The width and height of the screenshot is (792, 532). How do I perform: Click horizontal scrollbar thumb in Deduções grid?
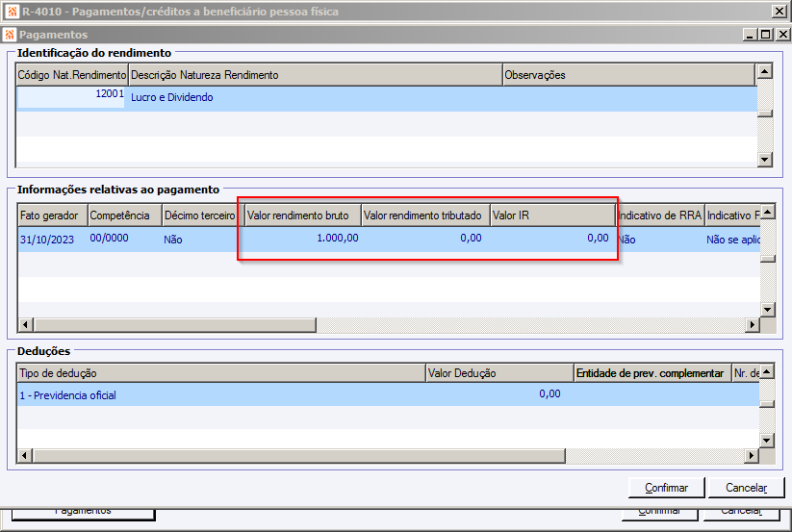pyautogui.click(x=299, y=456)
